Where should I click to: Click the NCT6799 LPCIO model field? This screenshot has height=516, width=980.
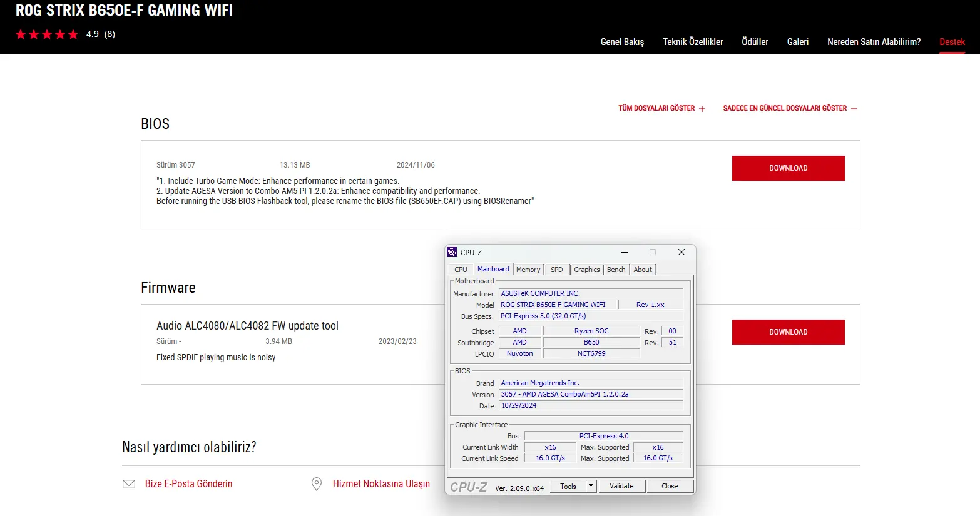591,353
